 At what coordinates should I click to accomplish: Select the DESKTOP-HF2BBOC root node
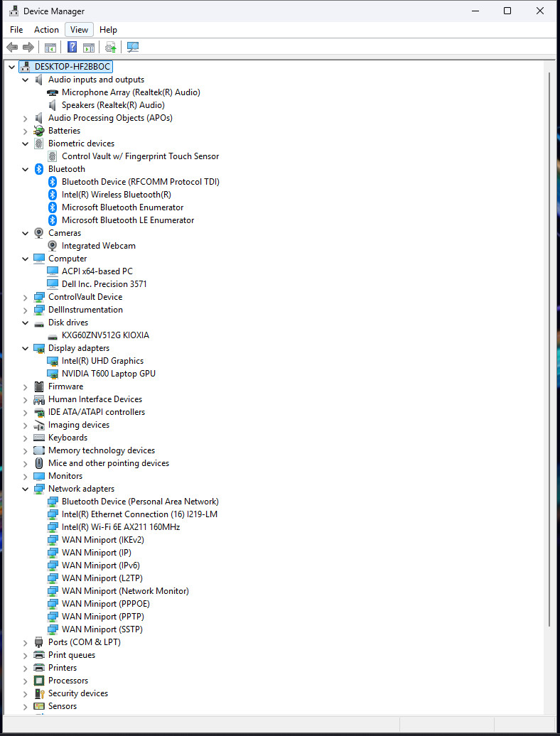click(x=72, y=67)
